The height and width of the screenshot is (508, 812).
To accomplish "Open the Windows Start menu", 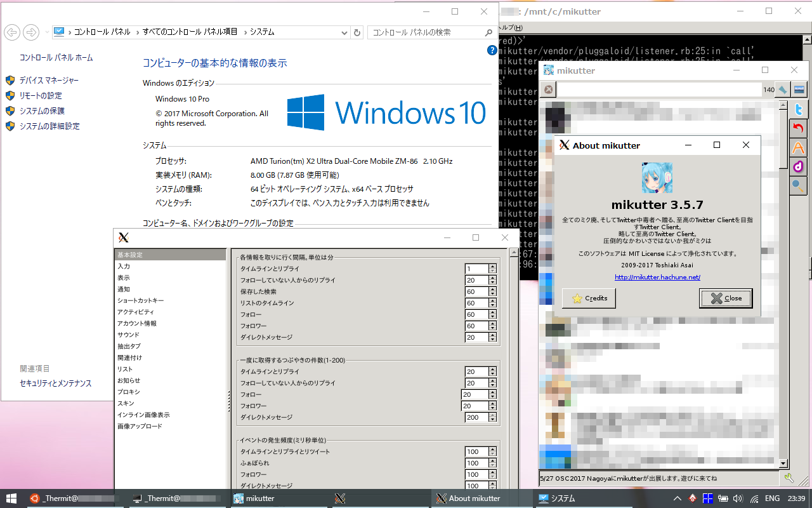I will (11, 498).
